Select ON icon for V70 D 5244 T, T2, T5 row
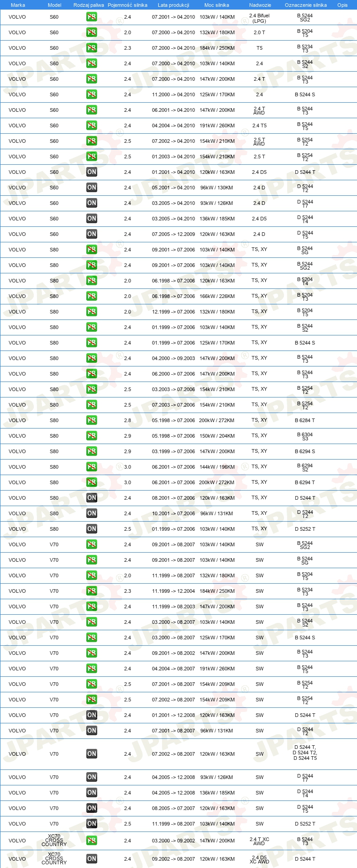Image resolution: width=357 pixels, height=868 pixels. [x=92, y=754]
